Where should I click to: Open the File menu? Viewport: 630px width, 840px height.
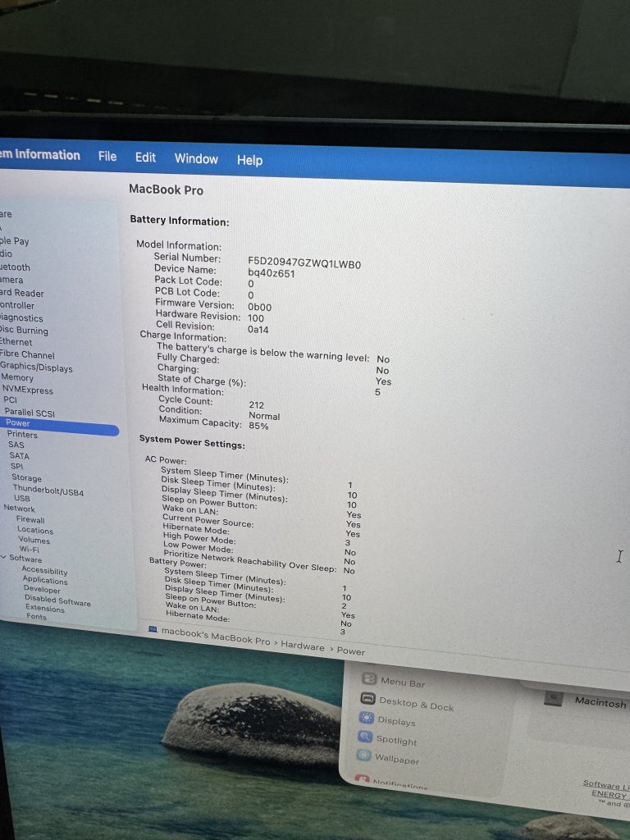[107, 156]
